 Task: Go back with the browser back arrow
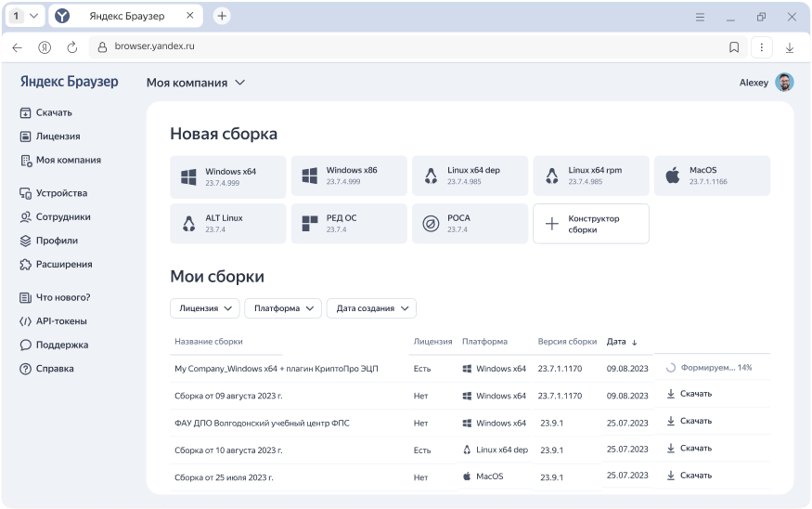coord(17,47)
